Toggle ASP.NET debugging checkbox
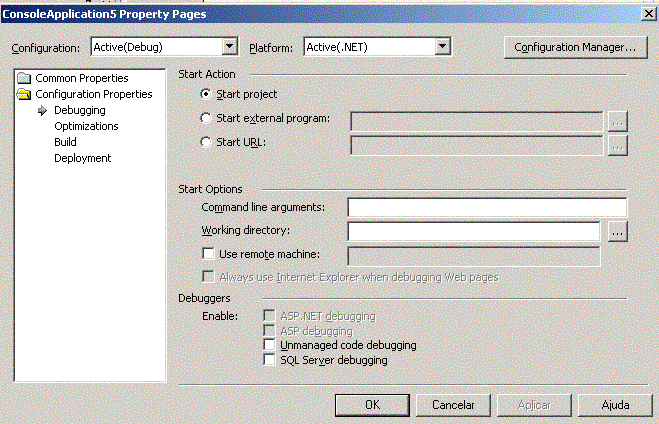 tap(269, 315)
